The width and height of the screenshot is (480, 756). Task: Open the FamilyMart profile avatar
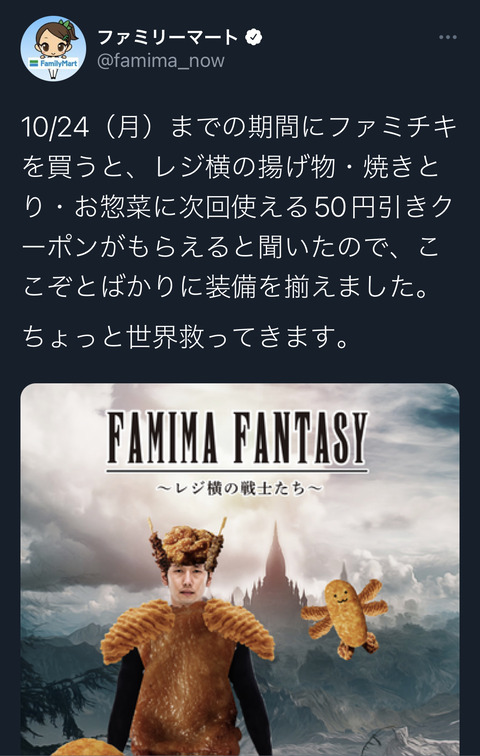point(53,48)
